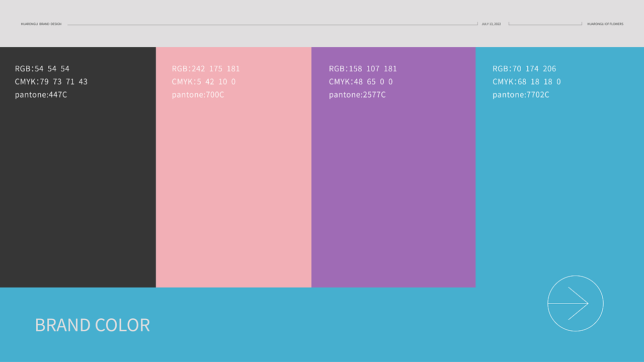This screenshot has width=644, height=362.
Task: Select the text CMYK:5 42 10 0
Action: pyautogui.click(x=204, y=81)
